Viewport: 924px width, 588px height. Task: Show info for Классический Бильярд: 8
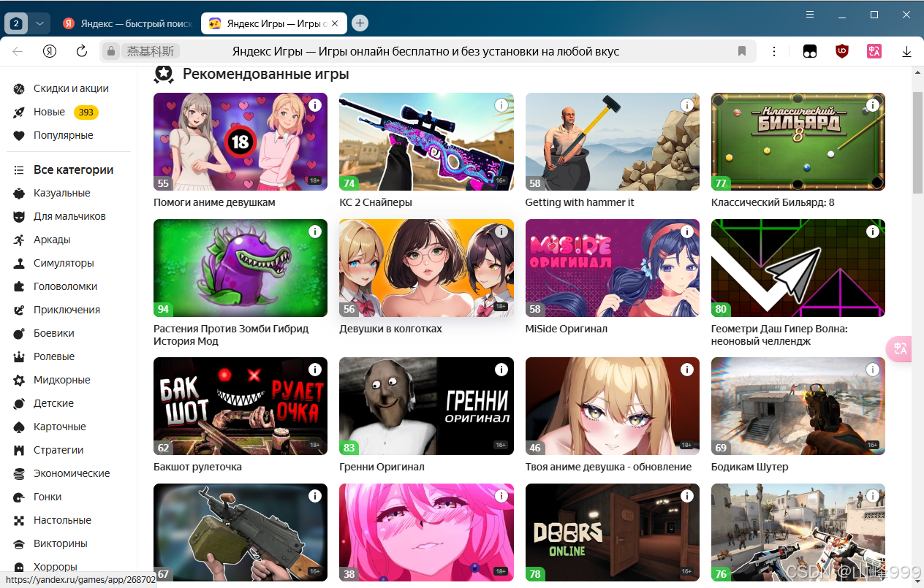[873, 105]
